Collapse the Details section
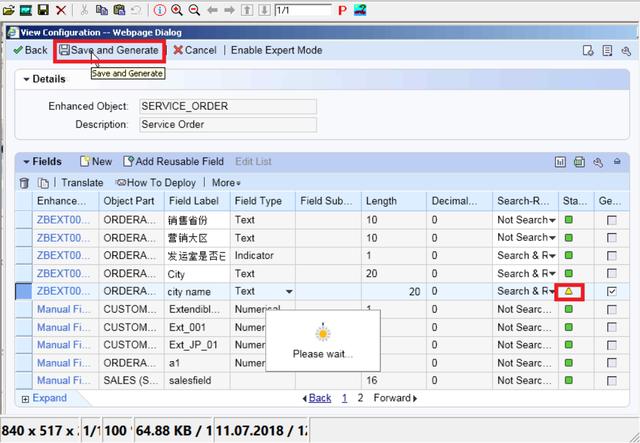640x443 pixels. (26, 79)
